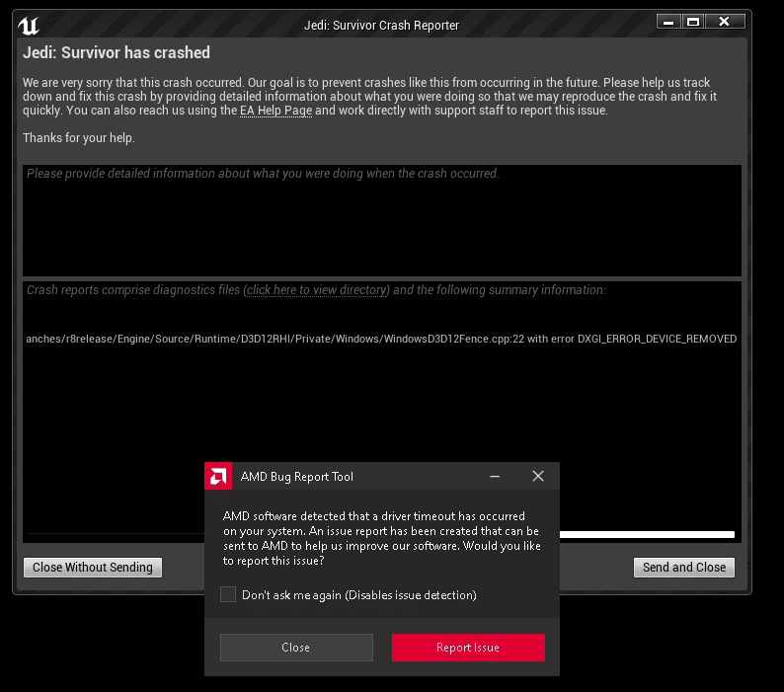Click the AMD logo icon
Image resolution: width=784 pixels, height=692 pixels.
218,476
